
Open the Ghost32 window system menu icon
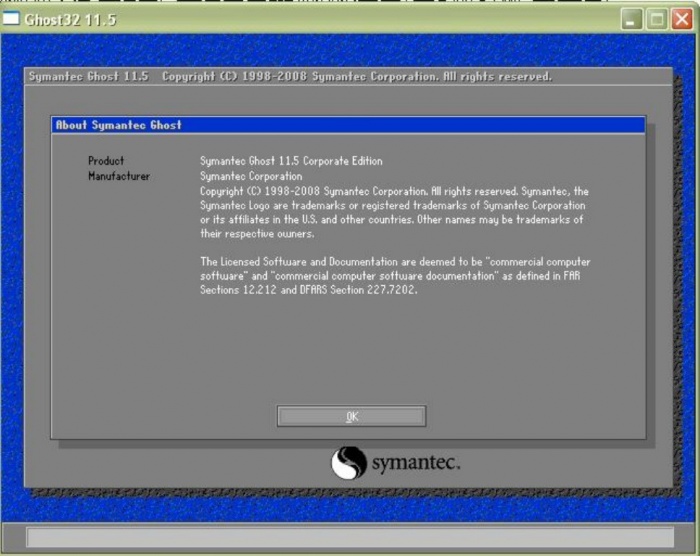pos(11,19)
